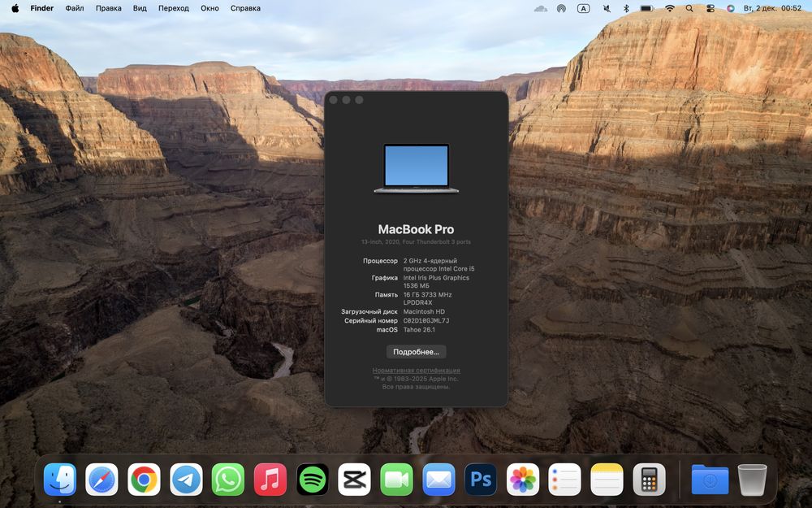Click the MacBook Pro title text
This screenshot has height=508, width=812.
[416, 229]
